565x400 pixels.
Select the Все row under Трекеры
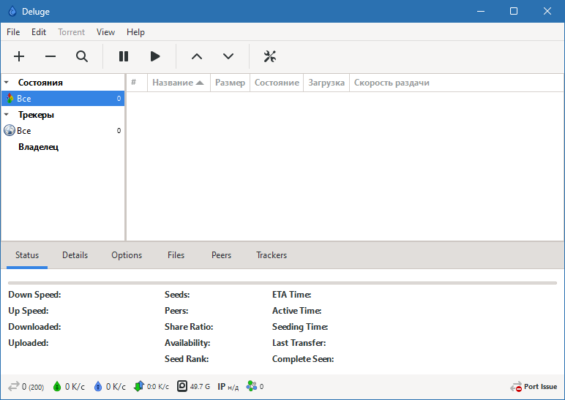63,130
